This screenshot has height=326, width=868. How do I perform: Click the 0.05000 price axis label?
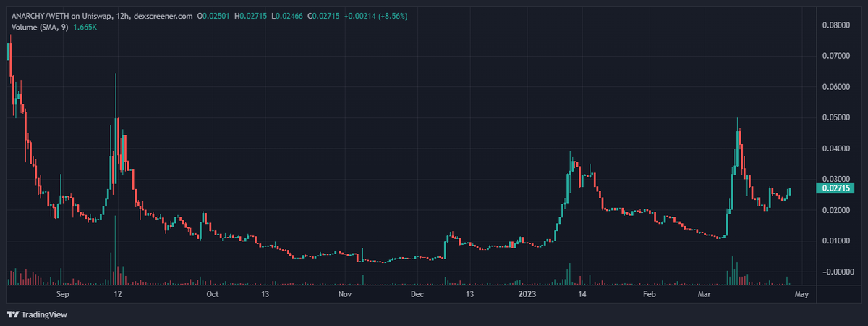pos(835,117)
